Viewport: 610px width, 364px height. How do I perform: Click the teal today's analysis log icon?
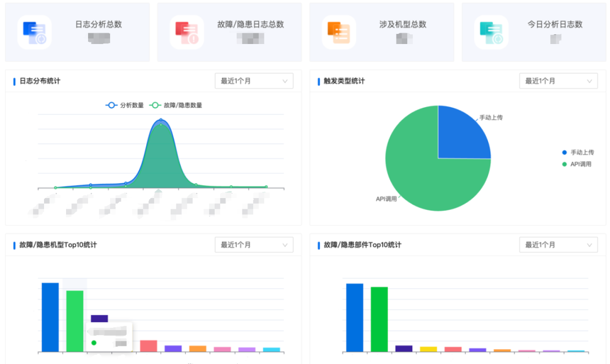(491, 32)
